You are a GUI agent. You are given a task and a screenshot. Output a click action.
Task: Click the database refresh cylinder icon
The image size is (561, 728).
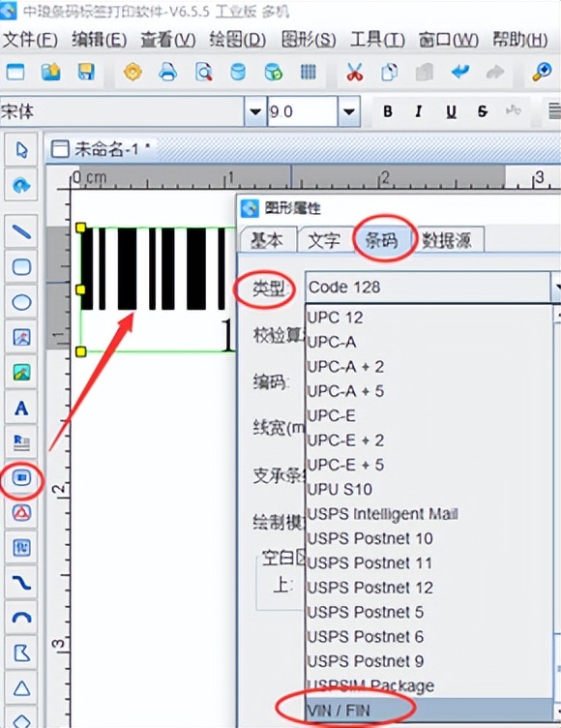pos(274,72)
